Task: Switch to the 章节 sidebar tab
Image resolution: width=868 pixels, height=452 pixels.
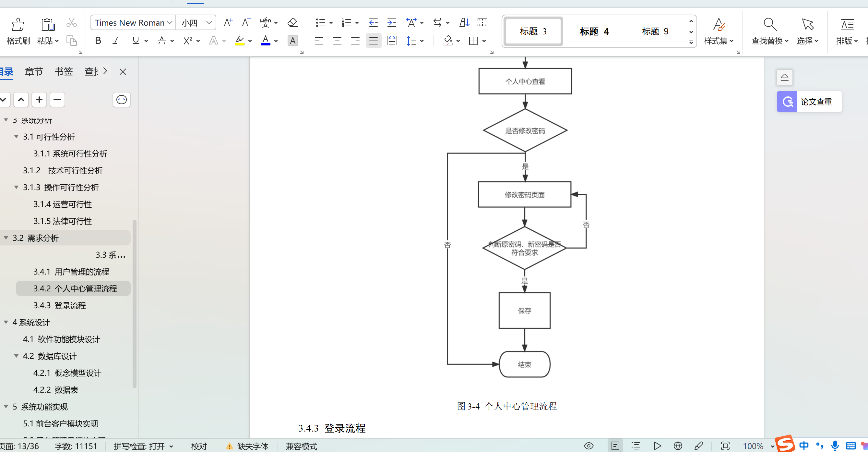Action: point(34,71)
